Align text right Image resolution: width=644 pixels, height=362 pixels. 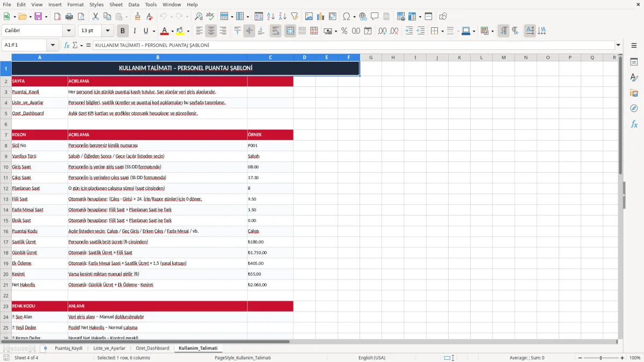pos(223,31)
